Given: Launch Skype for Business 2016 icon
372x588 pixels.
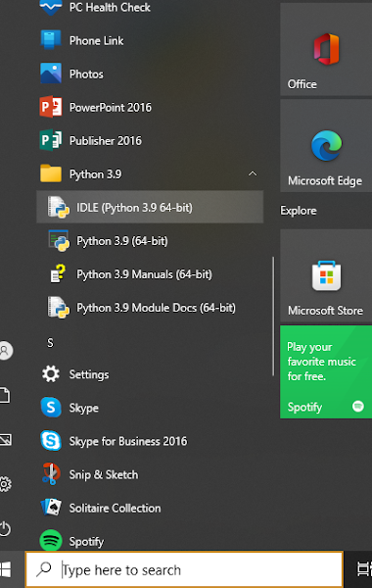Looking at the screenshot, I should click(51, 441).
